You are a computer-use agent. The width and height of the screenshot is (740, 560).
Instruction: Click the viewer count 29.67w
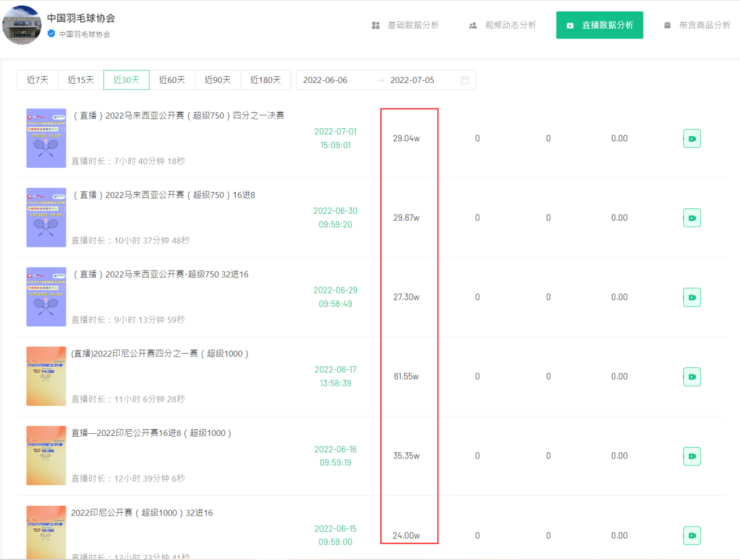[x=406, y=218]
